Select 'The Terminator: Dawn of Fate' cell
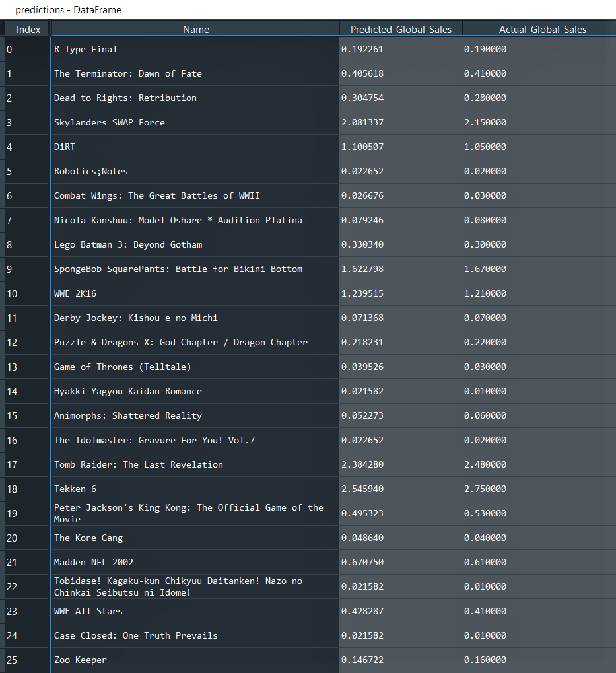The image size is (616, 673). [195, 73]
